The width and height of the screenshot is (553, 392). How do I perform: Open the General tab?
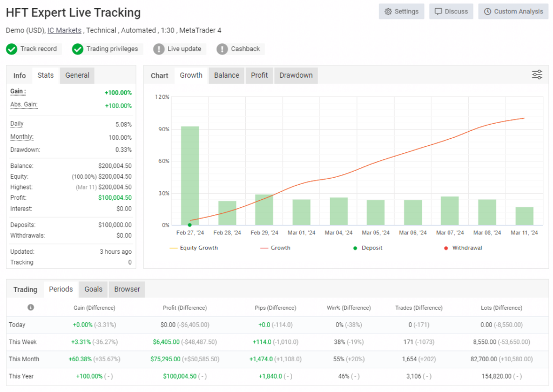(x=77, y=75)
